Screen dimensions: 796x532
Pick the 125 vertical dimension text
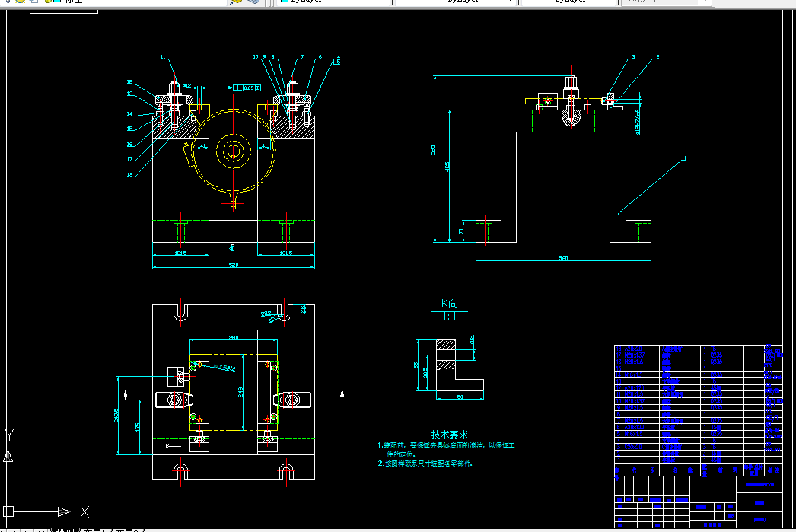click(138, 427)
